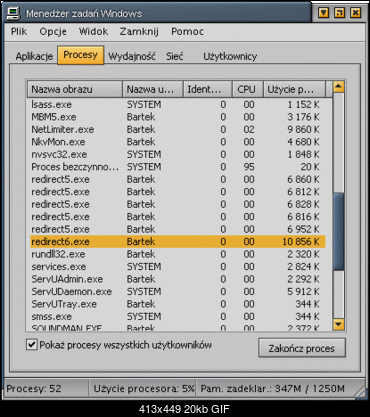The image size is (370, 417).
Task: Sort by CPU column header
Action: [x=248, y=89]
